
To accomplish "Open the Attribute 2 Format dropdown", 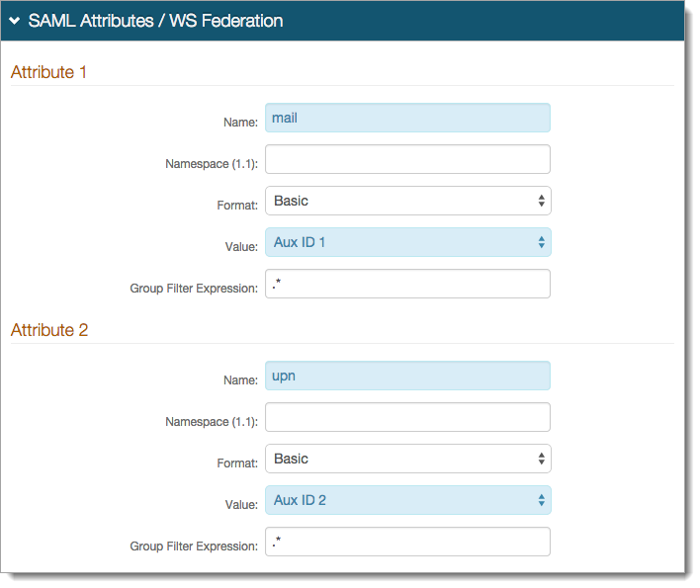I will (407, 459).
